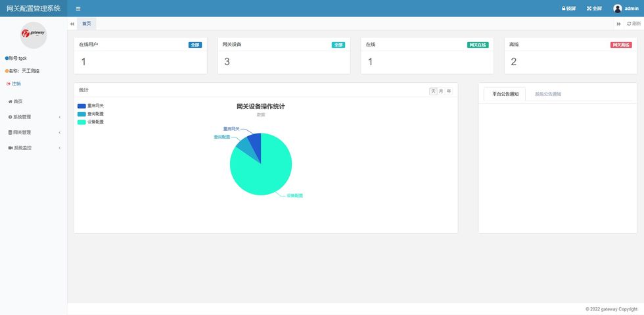Expand the 网关管理 sidebar menu
This screenshot has height=315, width=644.
[33, 132]
